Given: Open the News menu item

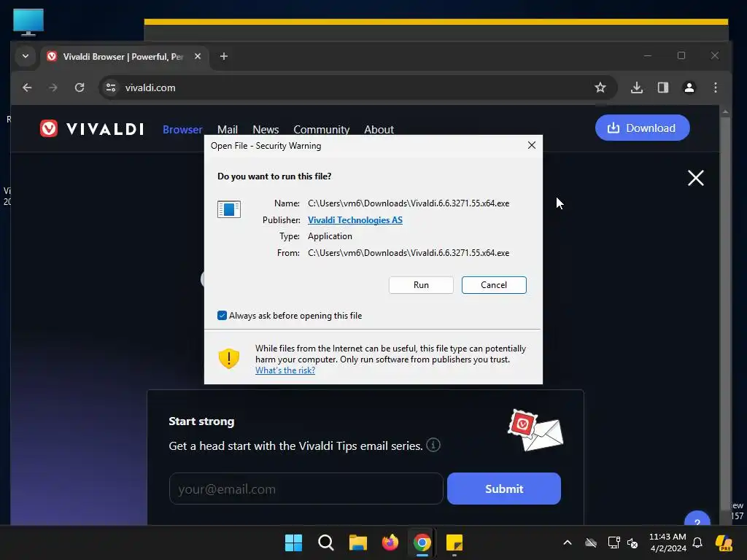Looking at the screenshot, I should [x=266, y=130].
